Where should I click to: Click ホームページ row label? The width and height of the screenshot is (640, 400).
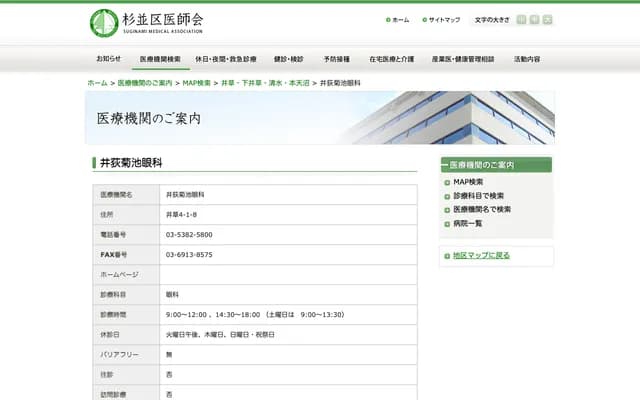[x=119, y=275]
